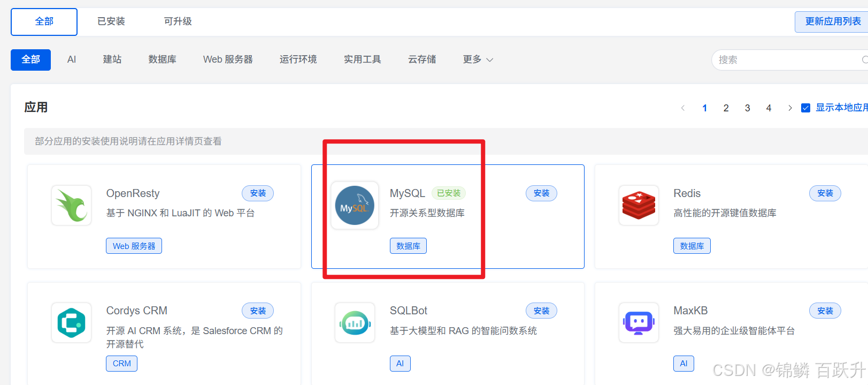Select the blue 全部 category filter
This screenshot has width=868, height=385.
pos(30,60)
